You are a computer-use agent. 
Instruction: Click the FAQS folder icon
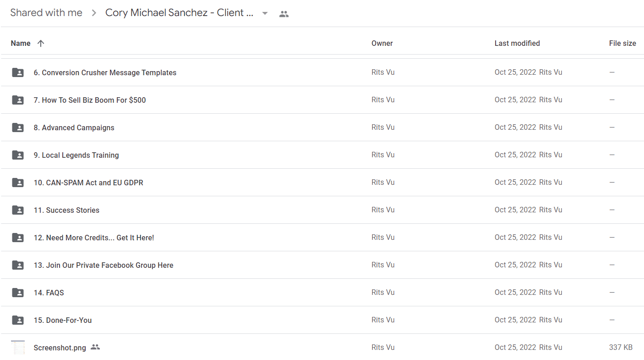[18, 293]
